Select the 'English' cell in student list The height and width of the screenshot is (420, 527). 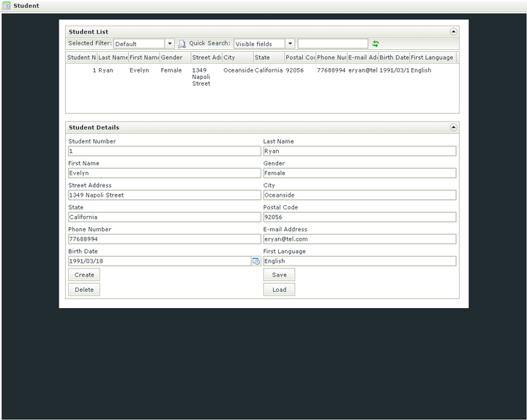click(x=421, y=70)
